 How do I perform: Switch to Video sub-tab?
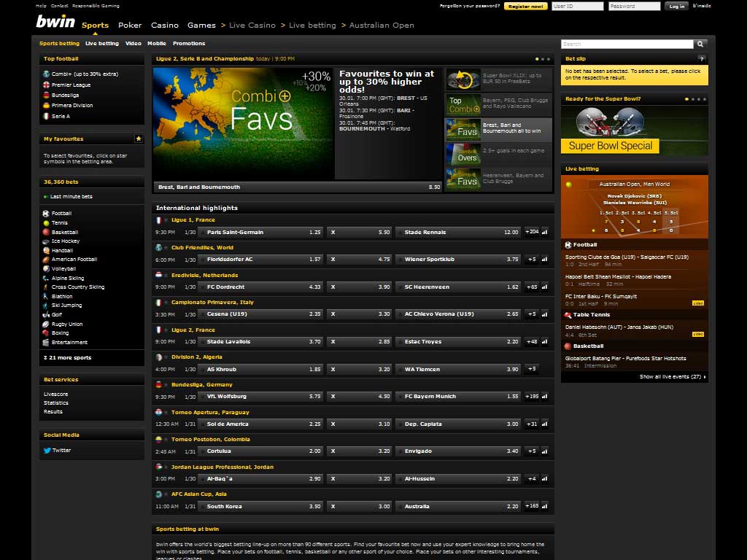pos(133,43)
